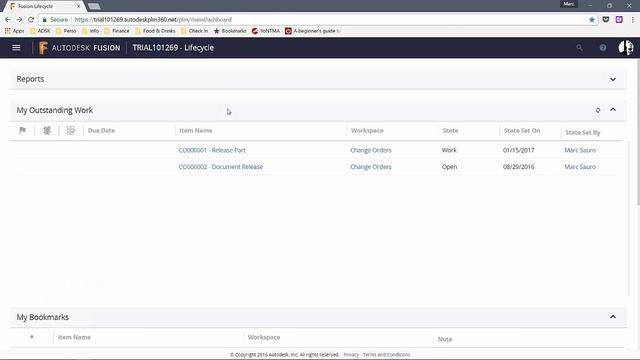Click the delegated user column icon
Image resolution: width=640 pixels, height=360 pixels.
tap(47, 130)
